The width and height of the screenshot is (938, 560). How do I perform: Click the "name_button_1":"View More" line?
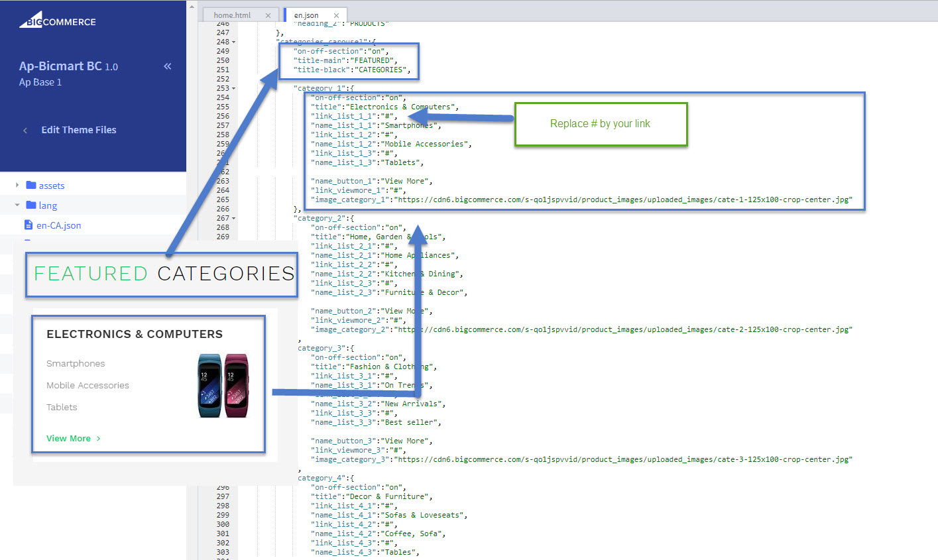click(372, 181)
